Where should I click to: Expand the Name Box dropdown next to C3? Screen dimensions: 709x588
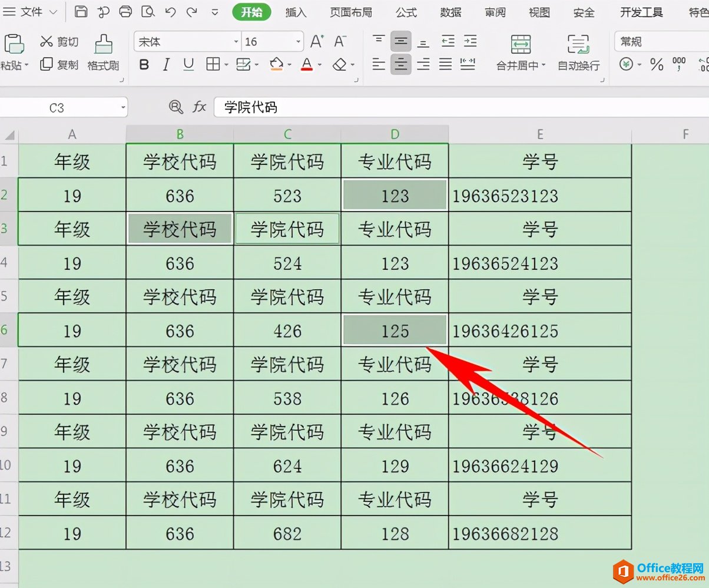122,107
